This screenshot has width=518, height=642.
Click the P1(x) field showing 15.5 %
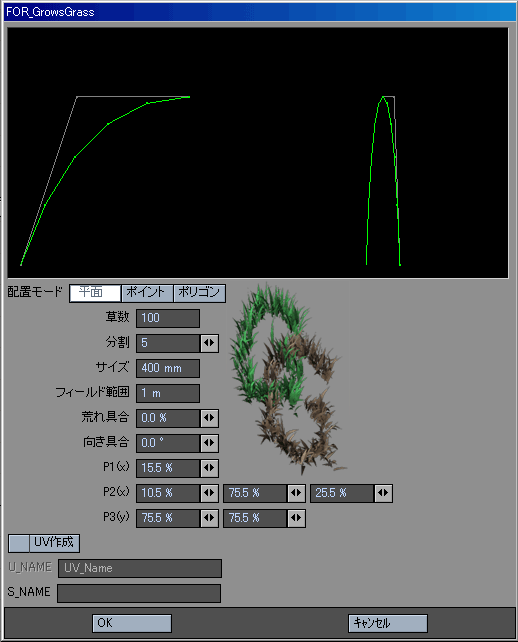168,468
